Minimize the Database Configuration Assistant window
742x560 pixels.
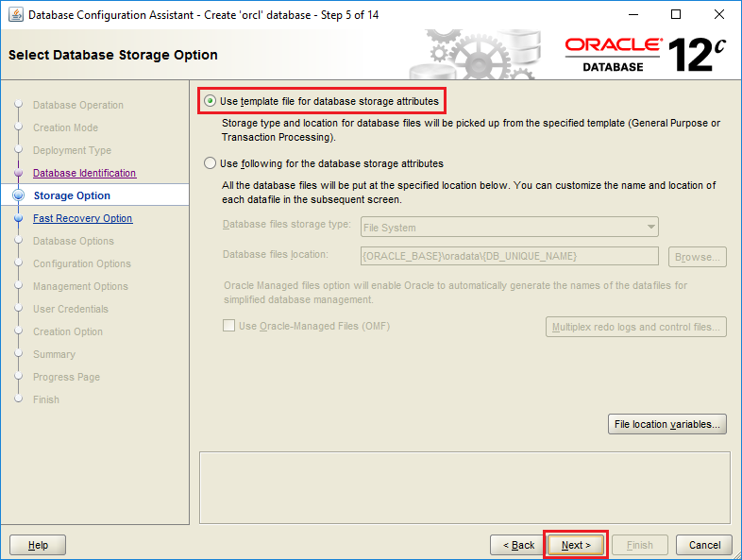pos(633,15)
